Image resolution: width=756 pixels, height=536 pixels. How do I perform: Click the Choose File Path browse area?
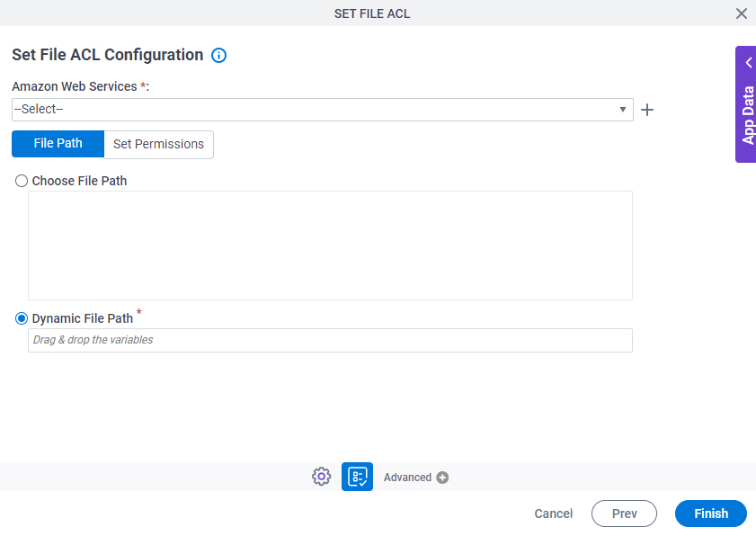(330, 246)
